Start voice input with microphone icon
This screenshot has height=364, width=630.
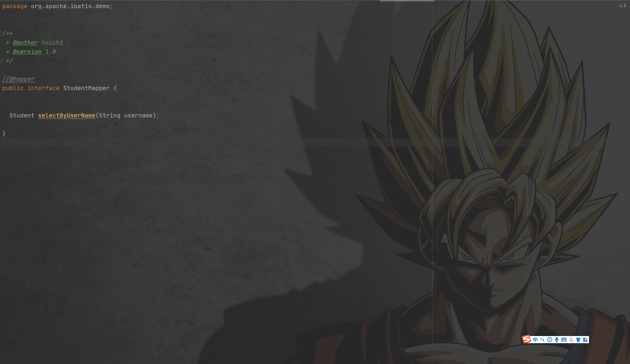click(557, 340)
